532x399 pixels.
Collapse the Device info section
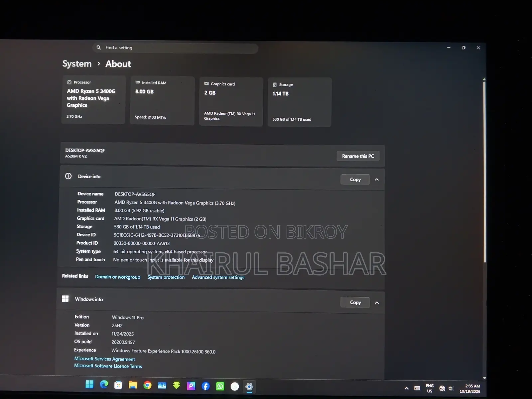click(377, 180)
